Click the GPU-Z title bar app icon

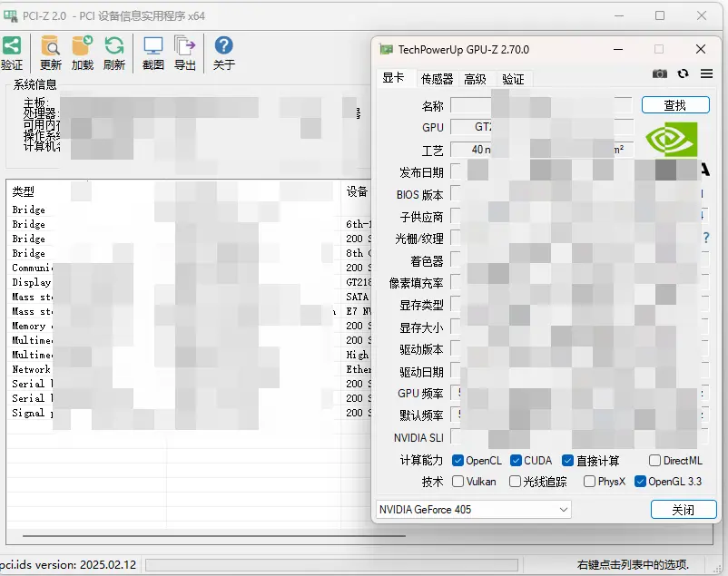click(x=387, y=49)
